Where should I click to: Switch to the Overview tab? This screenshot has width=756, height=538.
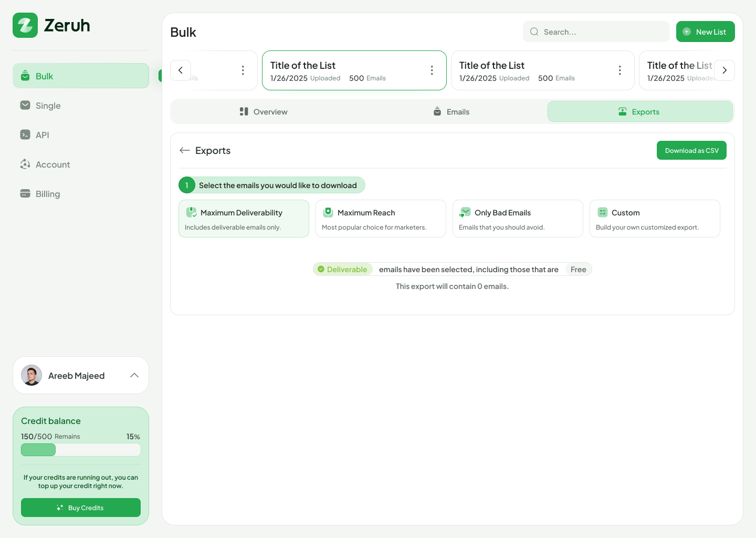point(264,111)
